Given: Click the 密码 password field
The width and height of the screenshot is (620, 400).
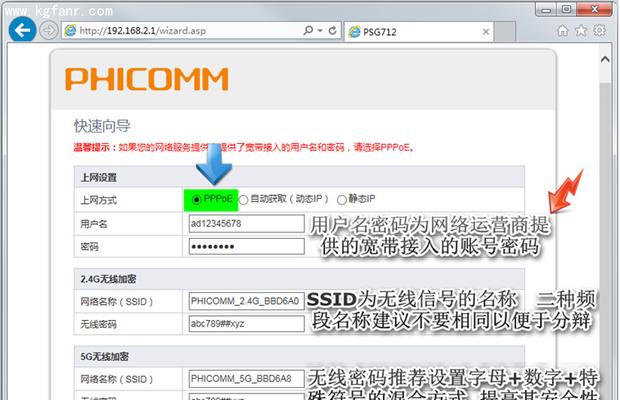Looking at the screenshot, I should click(246, 246).
